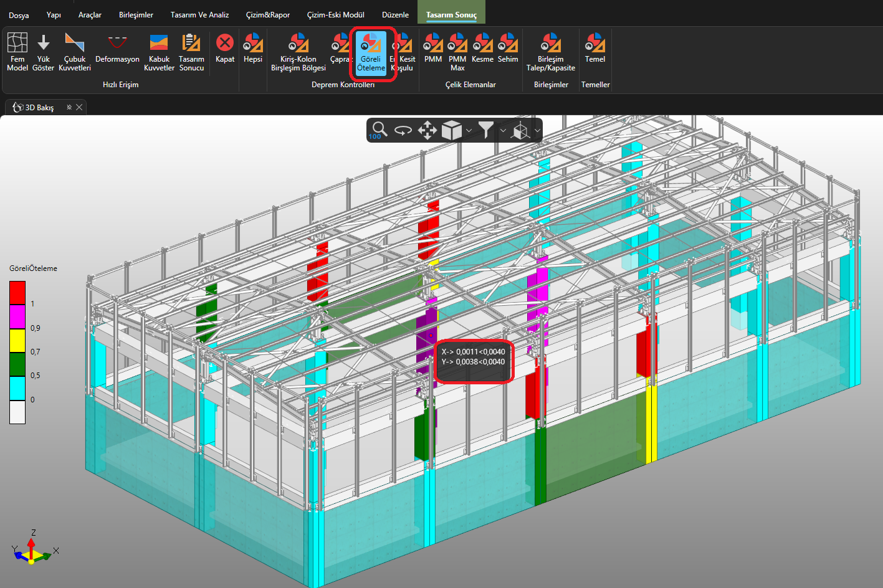Screen dimensions: 883x588
Task: Expand the view cube dropdown arrow
Action: tap(469, 130)
